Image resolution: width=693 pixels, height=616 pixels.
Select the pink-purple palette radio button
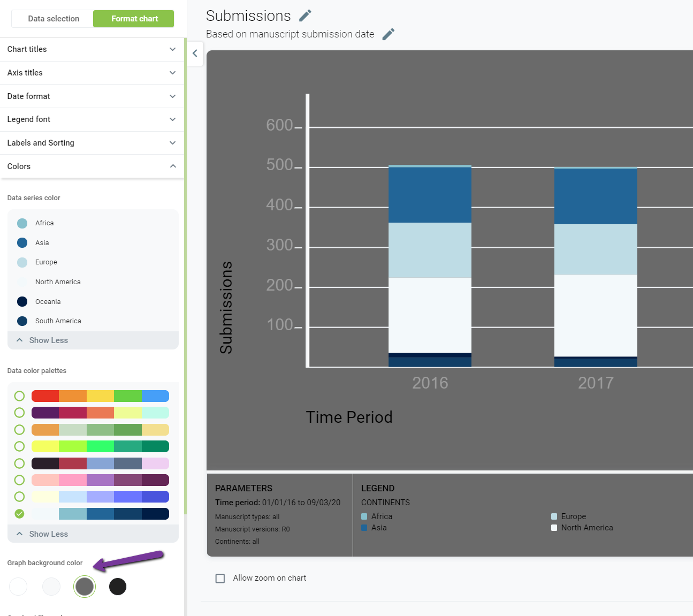19,480
